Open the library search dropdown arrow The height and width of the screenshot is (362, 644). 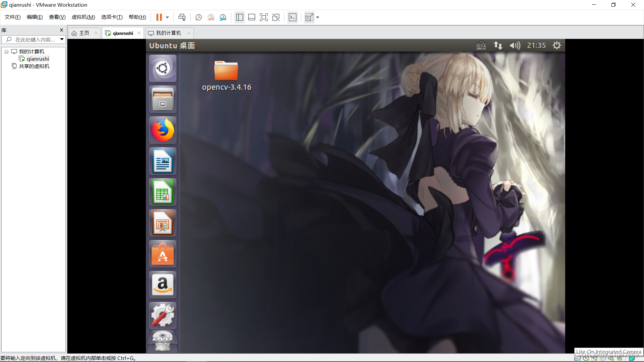pyautogui.click(x=62, y=40)
